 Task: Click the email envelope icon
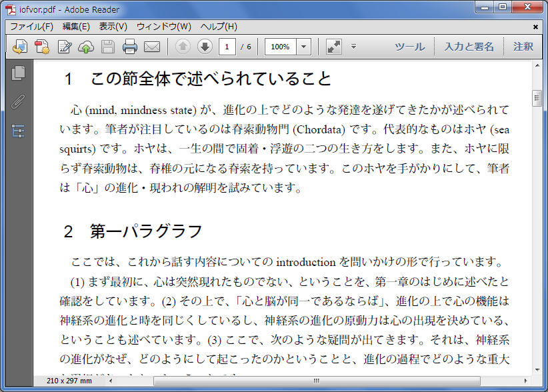[x=152, y=47]
